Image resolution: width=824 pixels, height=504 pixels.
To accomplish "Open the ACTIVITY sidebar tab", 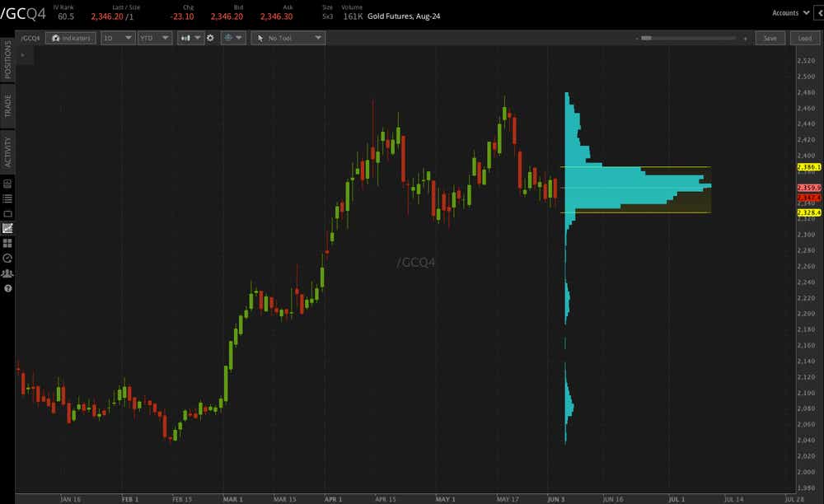I will [x=7, y=148].
